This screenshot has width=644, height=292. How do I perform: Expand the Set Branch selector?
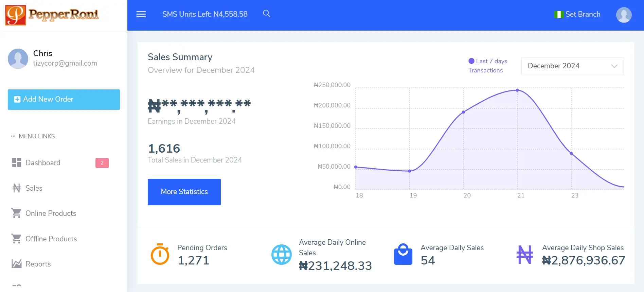click(577, 14)
